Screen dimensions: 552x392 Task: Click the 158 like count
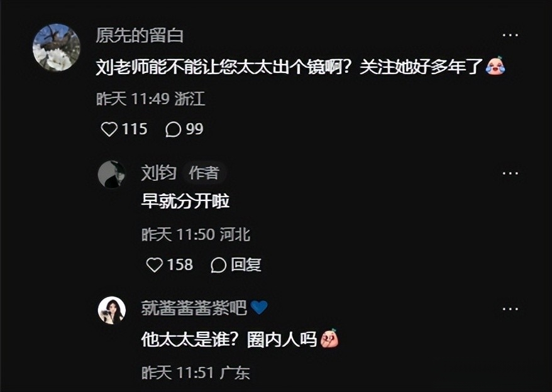click(180, 265)
